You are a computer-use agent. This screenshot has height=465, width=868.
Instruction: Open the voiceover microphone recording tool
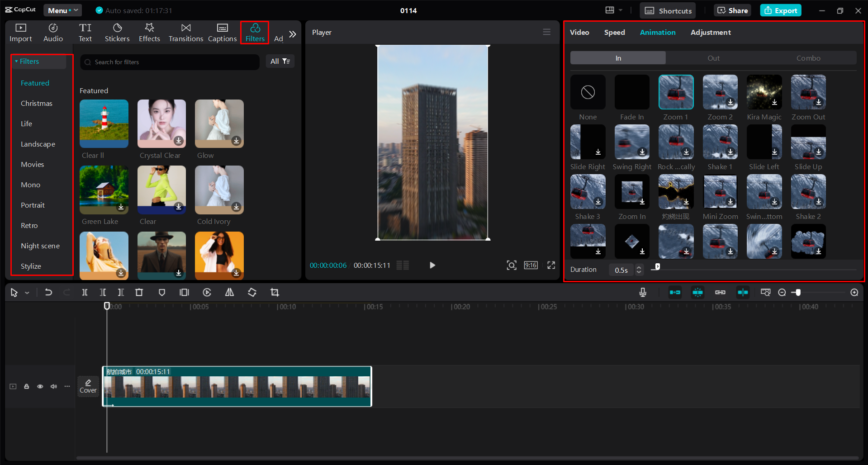click(642, 292)
